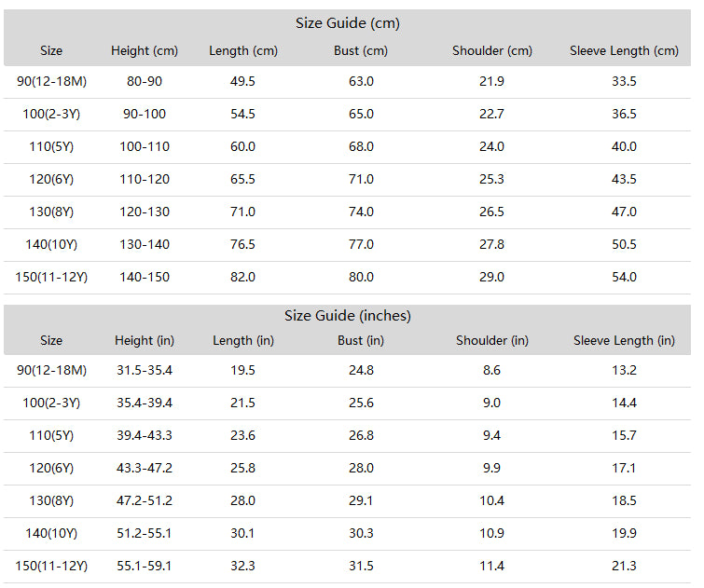Select size 120(6Y) in the inches table
This screenshot has height=588, width=704.
coord(51,468)
